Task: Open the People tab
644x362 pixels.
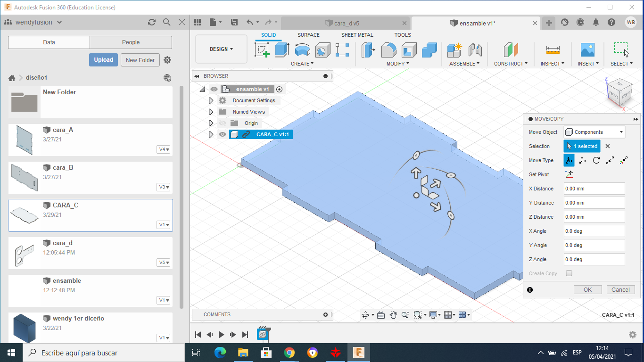Action: (x=131, y=42)
